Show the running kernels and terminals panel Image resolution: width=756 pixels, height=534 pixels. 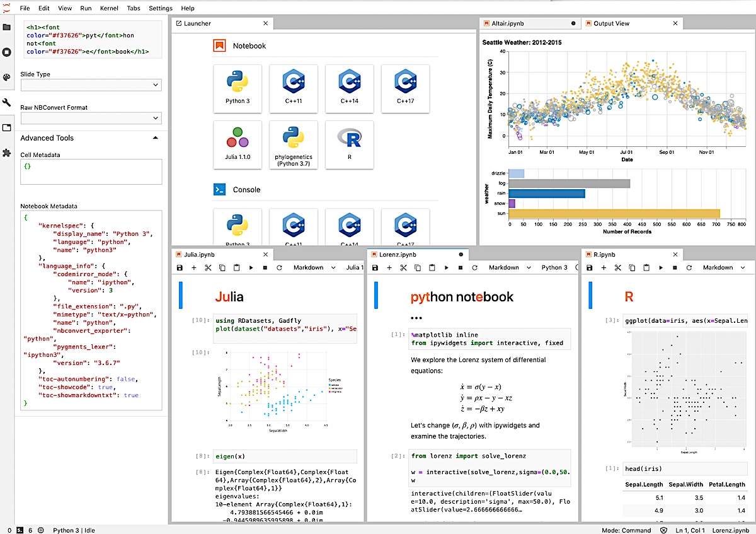pos(7,52)
